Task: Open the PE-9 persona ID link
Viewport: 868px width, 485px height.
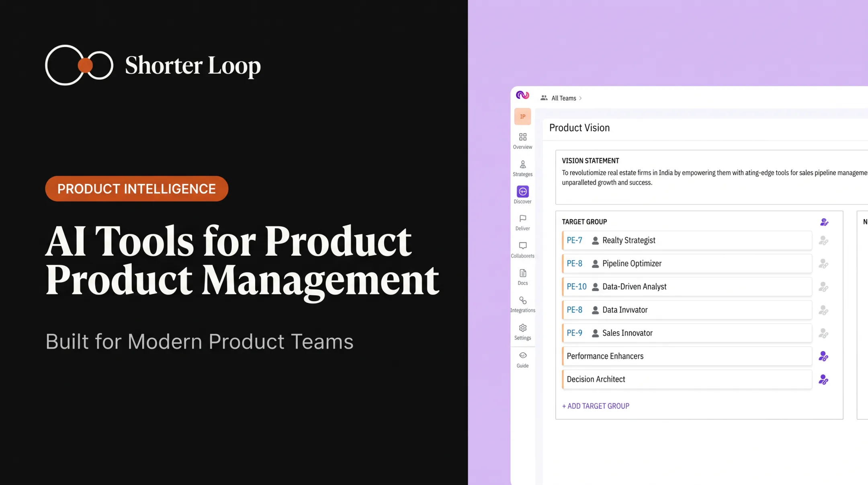Action: tap(574, 333)
